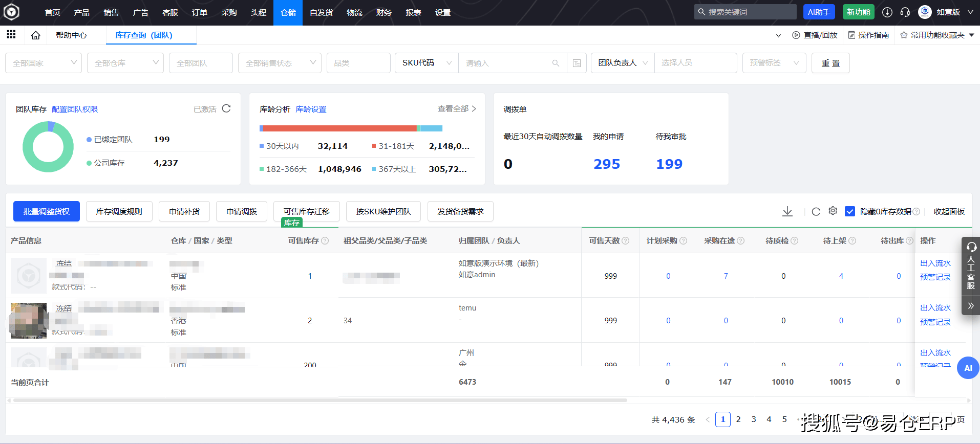Uncheck hide zero inventory data checkbox

(x=850, y=211)
